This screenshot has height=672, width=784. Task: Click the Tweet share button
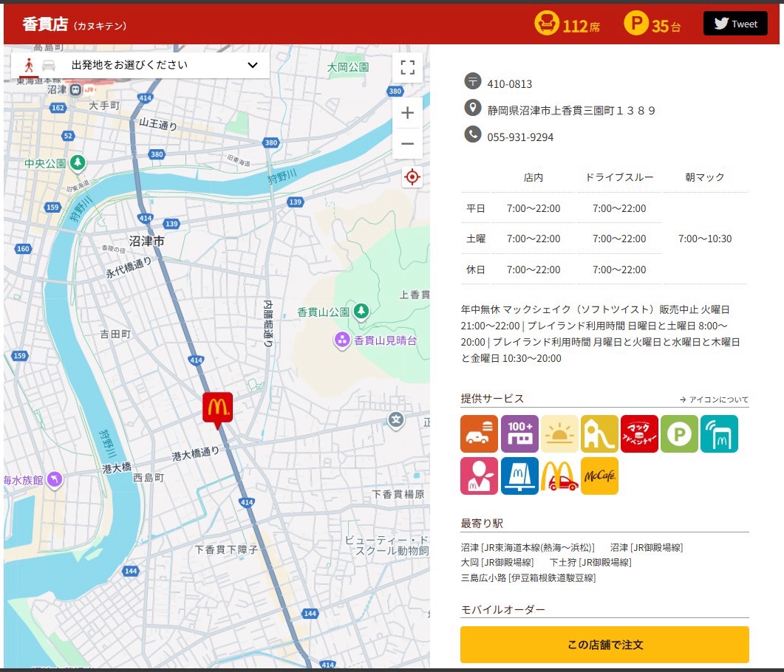click(x=735, y=24)
